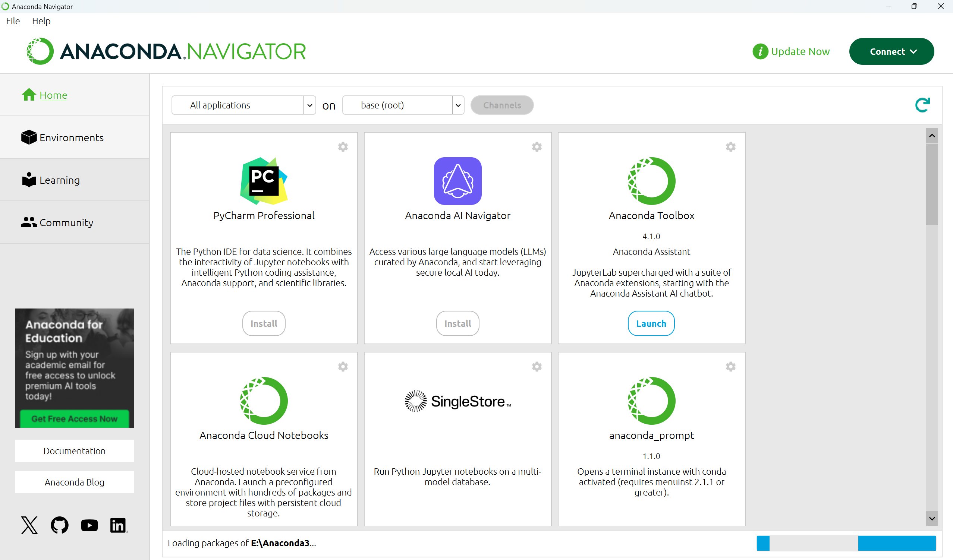Click scrollbar down arrow in applications panel
Screen dimensions: 953x560
[x=932, y=518]
